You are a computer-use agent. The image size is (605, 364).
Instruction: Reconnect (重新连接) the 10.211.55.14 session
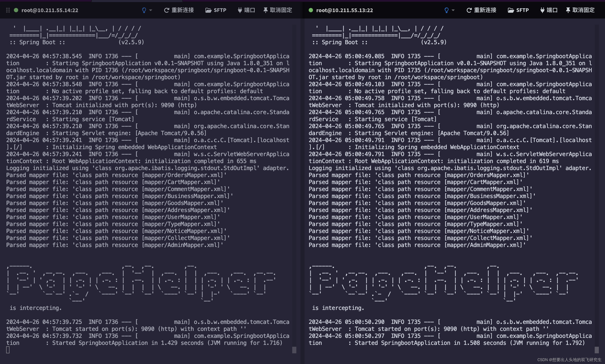click(x=179, y=10)
